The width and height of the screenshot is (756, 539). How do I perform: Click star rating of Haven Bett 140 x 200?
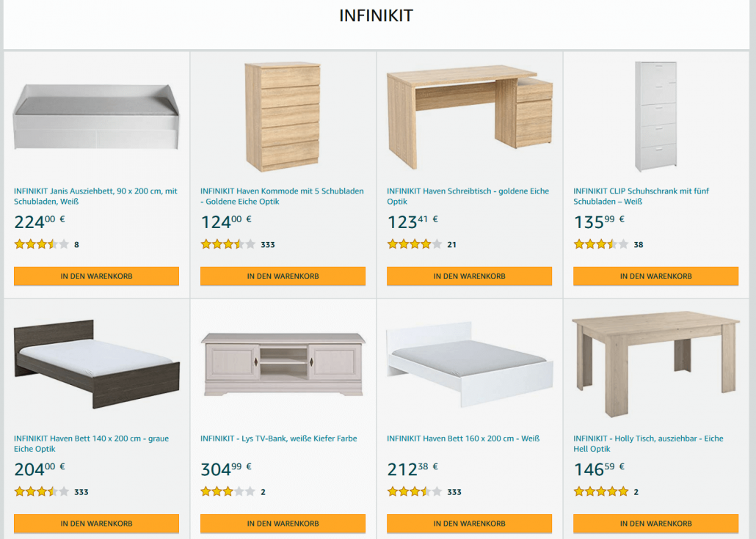coord(42,492)
